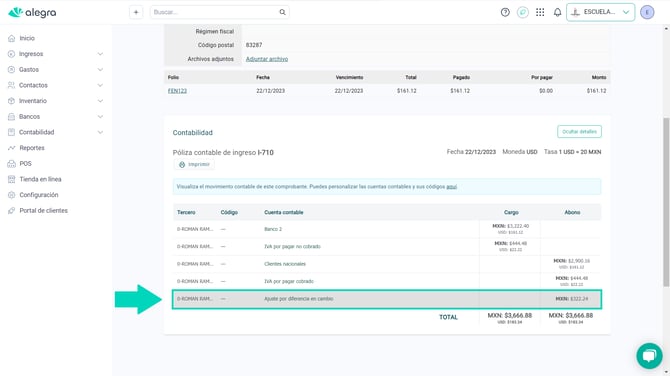The width and height of the screenshot is (670, 376).
Task: Click the Ingresos sidebar icon
Action: (12, 54)
